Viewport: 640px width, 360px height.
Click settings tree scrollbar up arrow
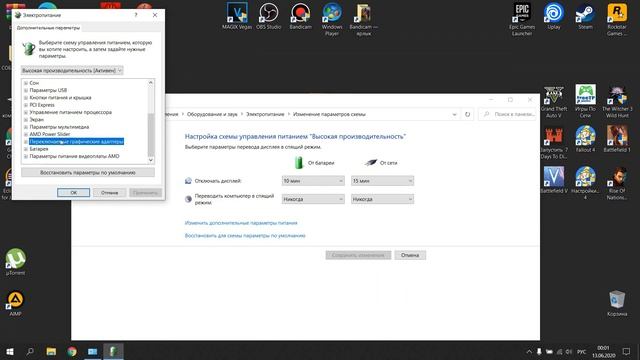151,83
